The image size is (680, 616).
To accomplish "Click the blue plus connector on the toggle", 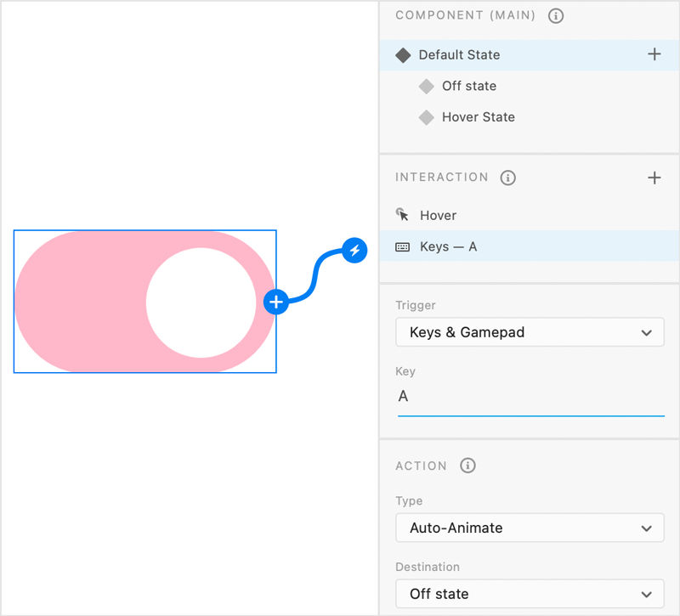I will tap(276, 301).
